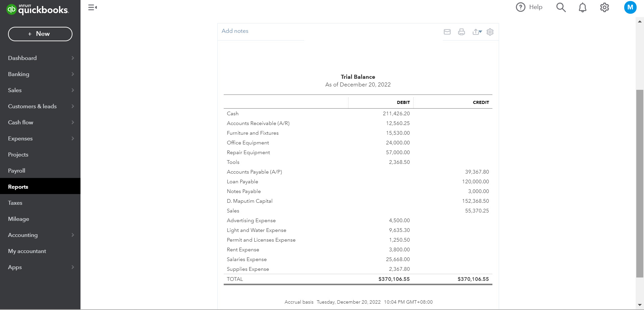Screen dimensions: 644x310
Task: Click the Cash debit amount 211,426.20
Action: pyautogui.click(x=396, y=114)
